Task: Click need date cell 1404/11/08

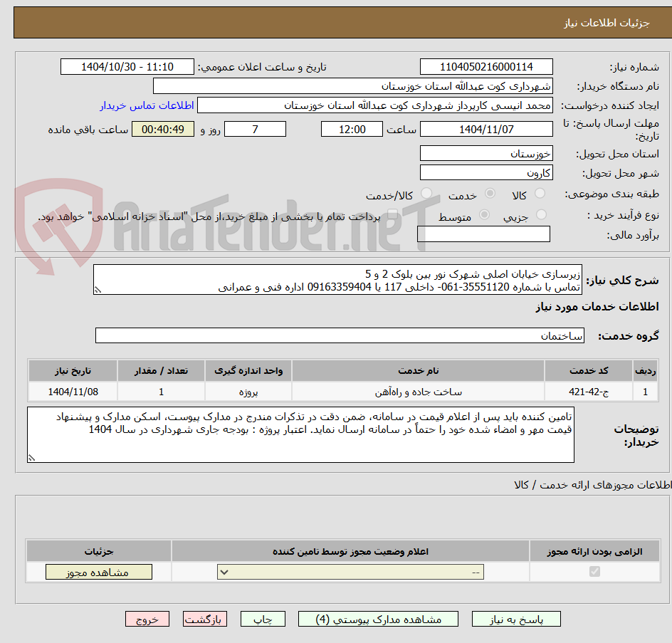Action: coord(73,392)
